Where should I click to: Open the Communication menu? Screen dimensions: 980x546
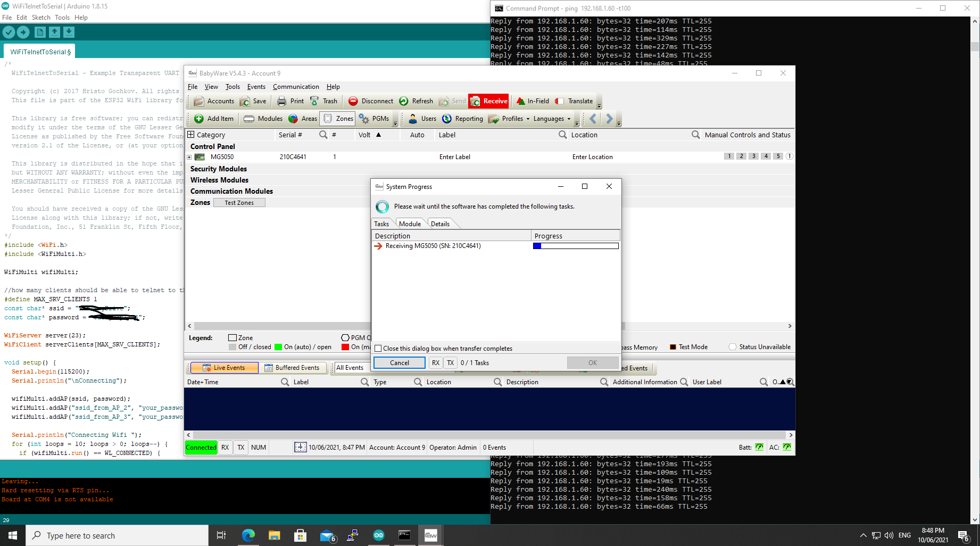click(x=296, y=86)
